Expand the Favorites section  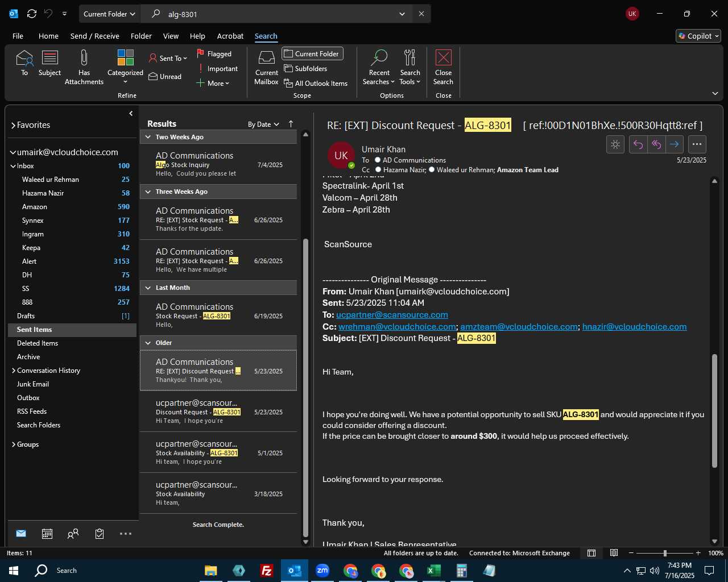(x=13, y=125)
